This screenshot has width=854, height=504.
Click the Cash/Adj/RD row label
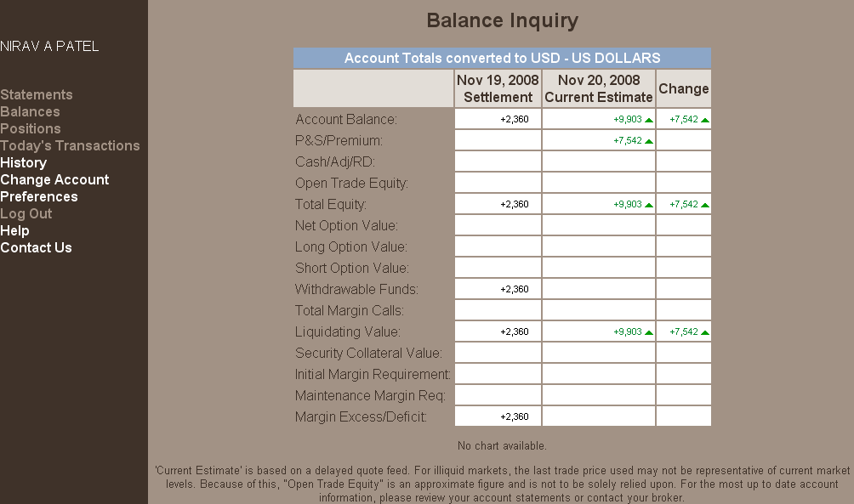coord(335,161)
